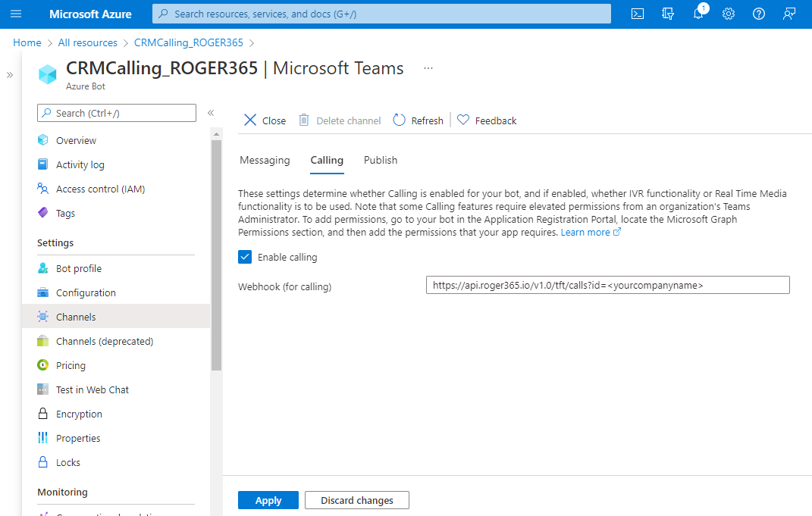Open the hamburger portal menu
Screen dimensions: 812x516
(x=17, y=14)
